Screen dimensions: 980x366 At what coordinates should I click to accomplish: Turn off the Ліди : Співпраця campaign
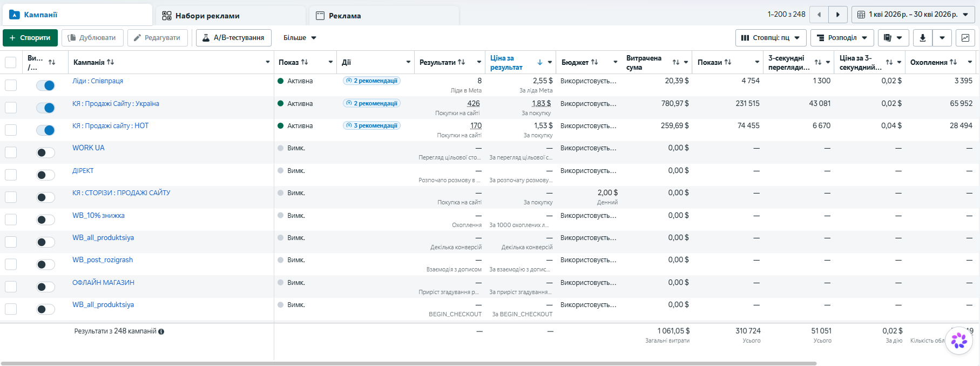point(45,85)
